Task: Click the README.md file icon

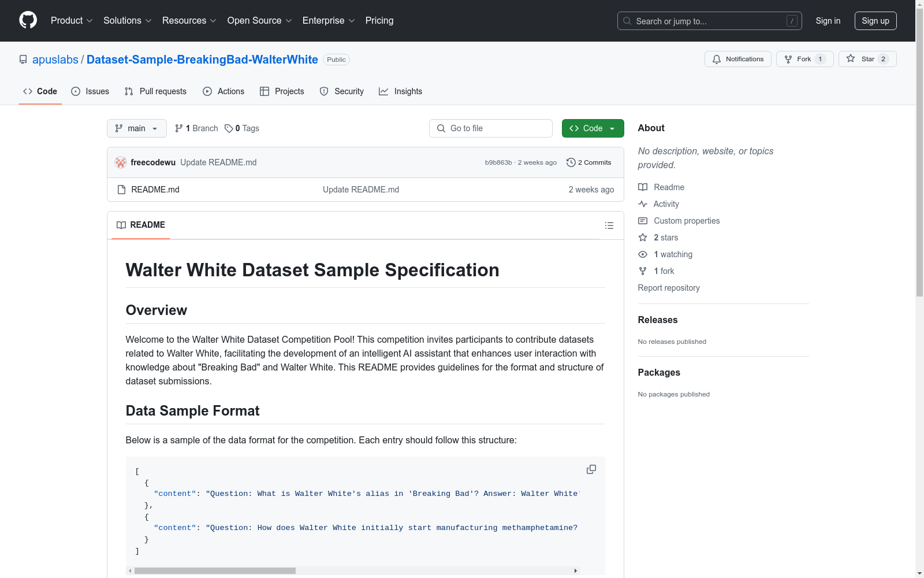Action: [121, 190]
